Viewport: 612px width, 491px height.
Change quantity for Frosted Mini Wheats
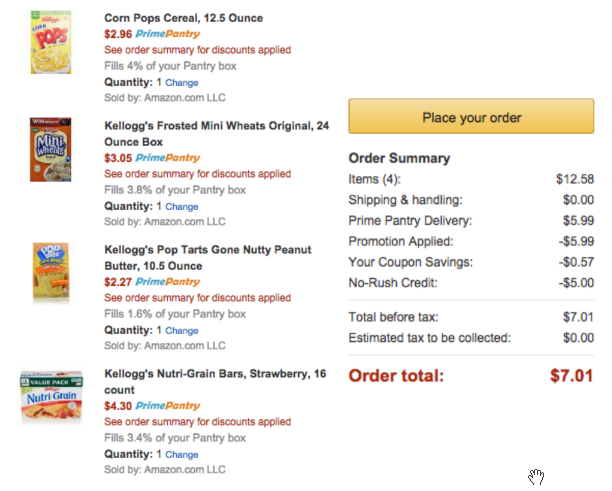pyautogui.click(x=181, y=206)
